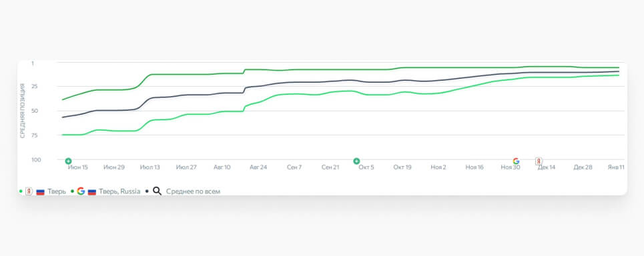The image size is (644, 256).
Task: Click the green plus marker above Июн 15
Action: [69, 161]
